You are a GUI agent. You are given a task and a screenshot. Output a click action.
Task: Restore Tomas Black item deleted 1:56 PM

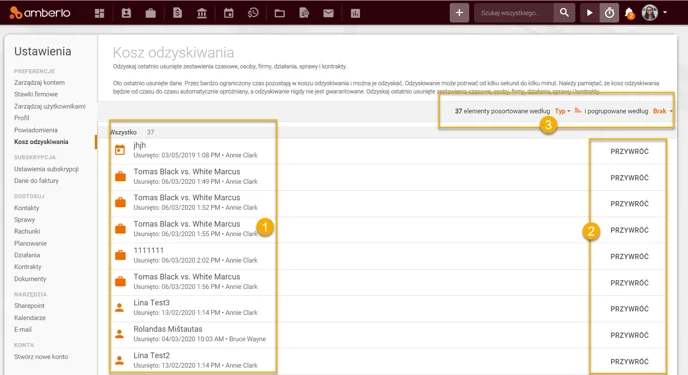(629, 283)
